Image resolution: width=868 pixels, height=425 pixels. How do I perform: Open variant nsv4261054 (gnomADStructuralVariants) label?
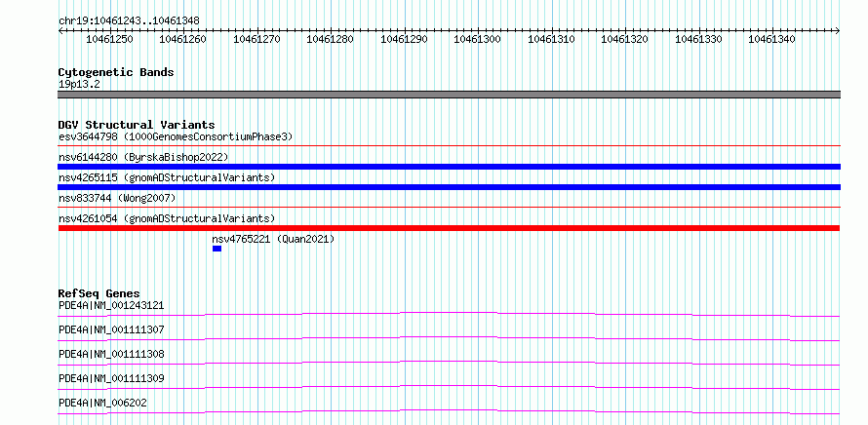pos(167,218)
